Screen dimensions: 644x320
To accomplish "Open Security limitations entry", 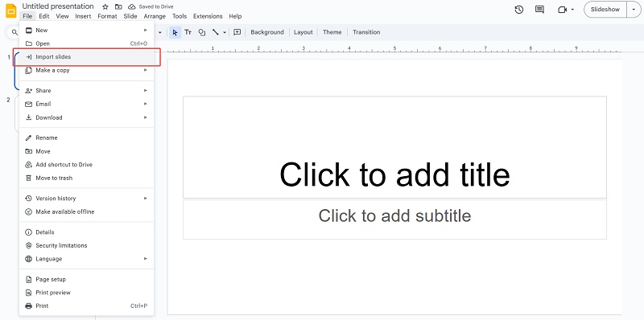I will [x=86, y=245].
